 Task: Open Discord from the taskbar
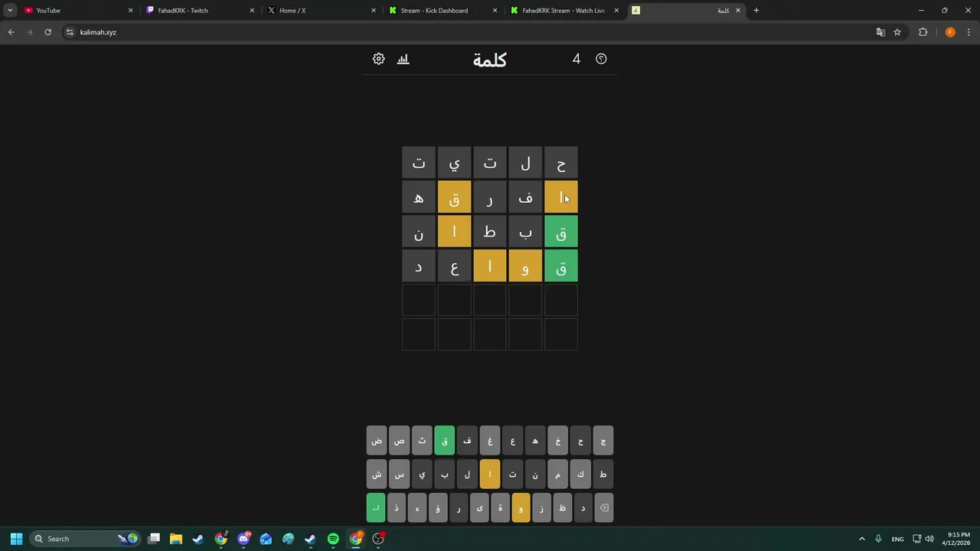click(243, 539)
